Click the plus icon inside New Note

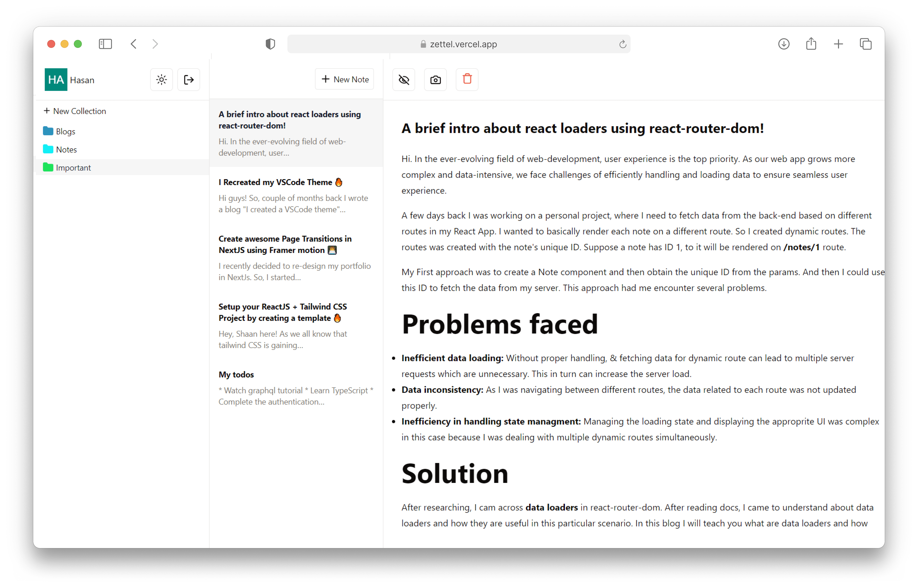325,79
